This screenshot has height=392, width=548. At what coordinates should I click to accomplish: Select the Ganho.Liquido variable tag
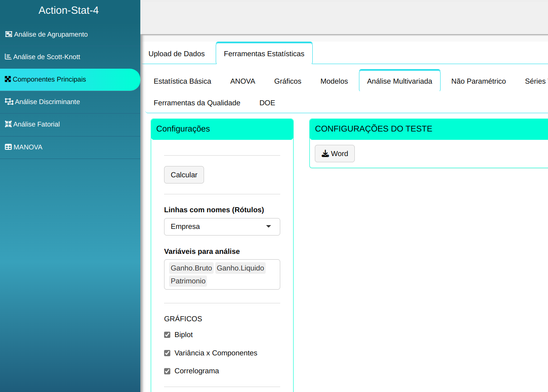tap(240, 268)
